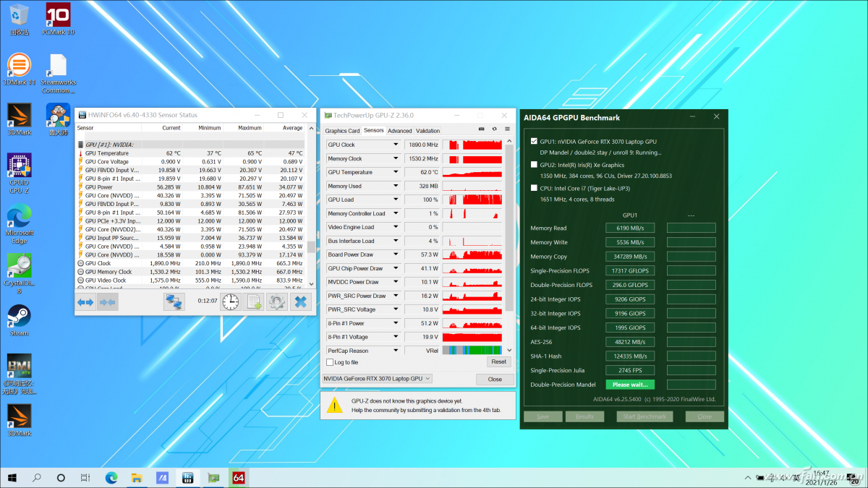Open GPU-Z hamburger menu icon
The width and height of the screenshot is (868, 488).
coord(506,129)
